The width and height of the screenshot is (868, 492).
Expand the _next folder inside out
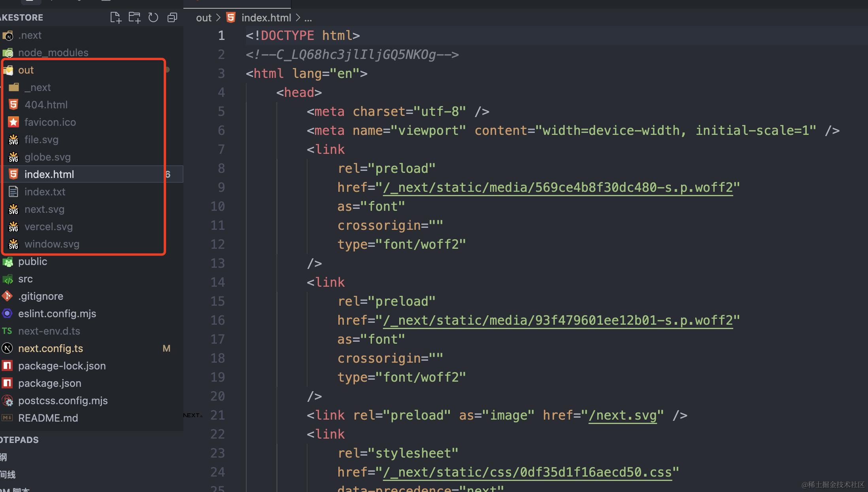38,87
